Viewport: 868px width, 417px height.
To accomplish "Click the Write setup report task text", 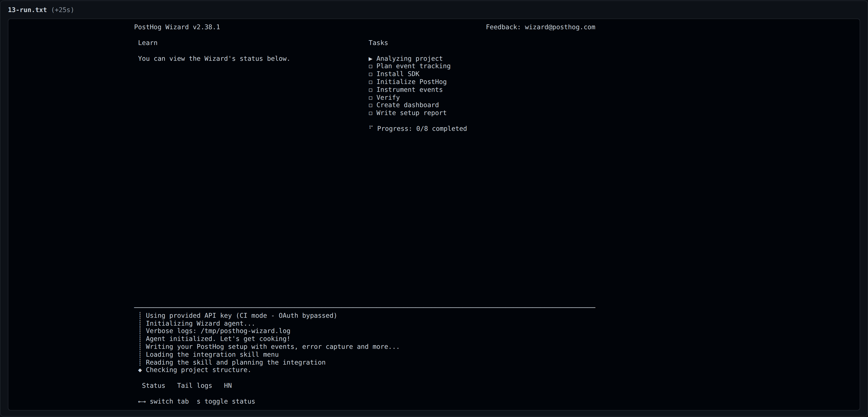I will click(x=412, y=113).
